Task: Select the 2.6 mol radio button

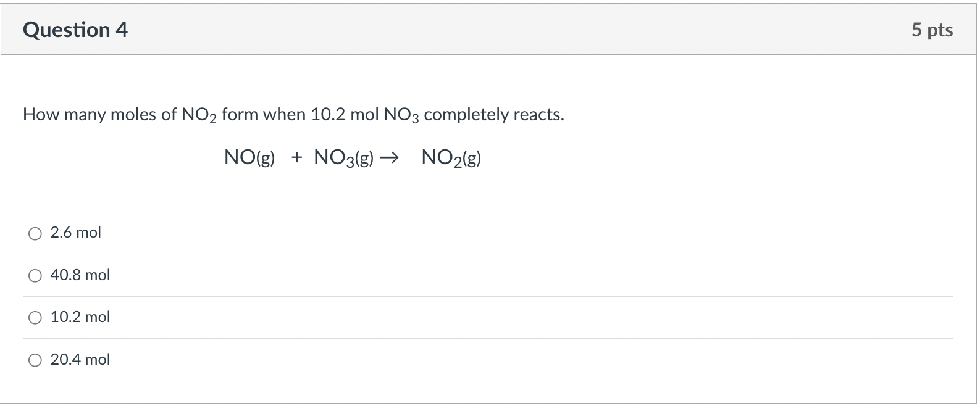Action: pyautogui.click(x=35, y=233)
